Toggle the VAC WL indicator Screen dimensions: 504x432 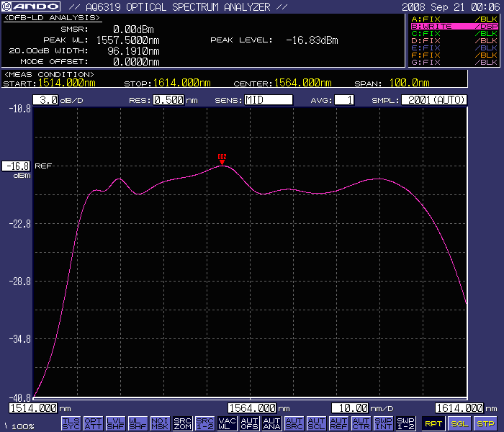pyautogui.click(x=228, y=423)
